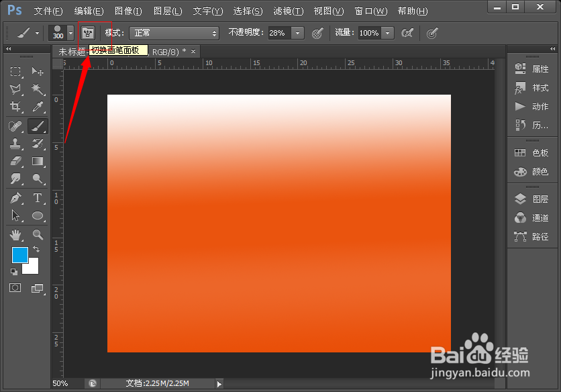
Task: Open the 帮助(H) menu
Action: (x=413, y=11)
